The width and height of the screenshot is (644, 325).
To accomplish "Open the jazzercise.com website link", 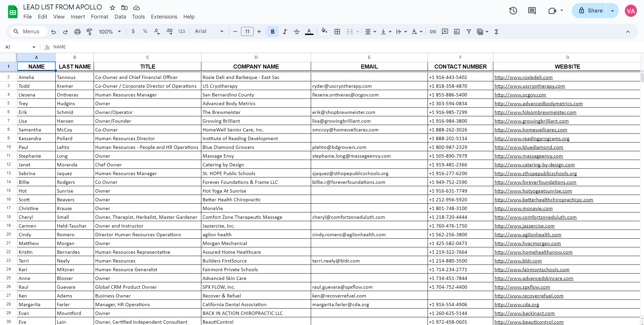I will pos(524,226).
